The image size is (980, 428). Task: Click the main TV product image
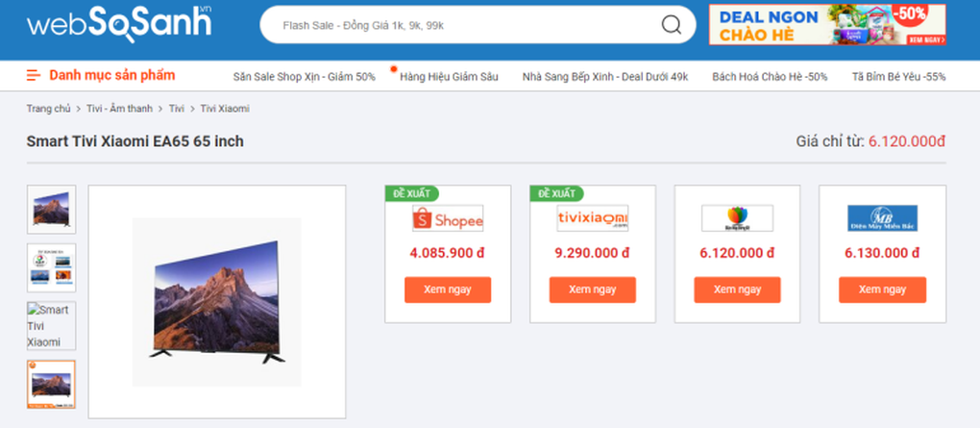click(217, 302)
